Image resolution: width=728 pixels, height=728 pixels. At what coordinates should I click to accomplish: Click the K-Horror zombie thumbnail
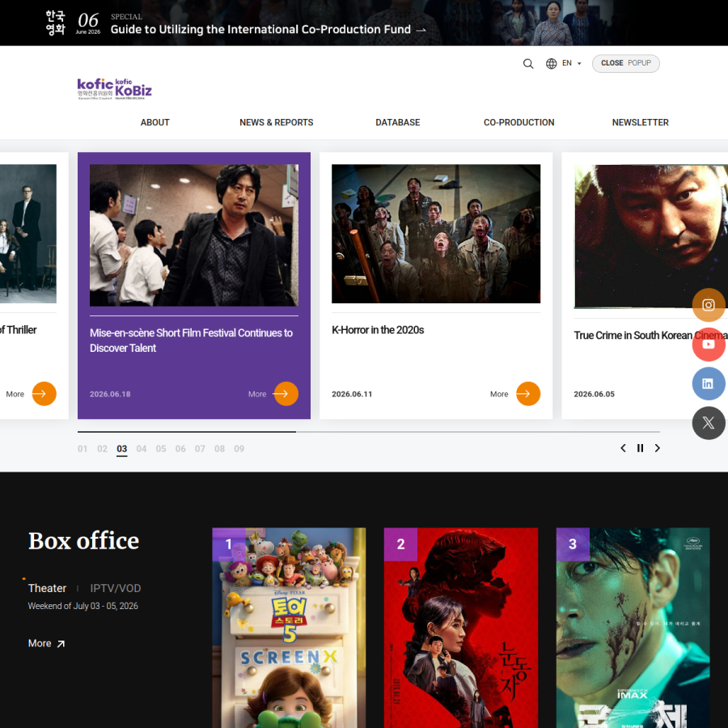[x=436, y=234]
